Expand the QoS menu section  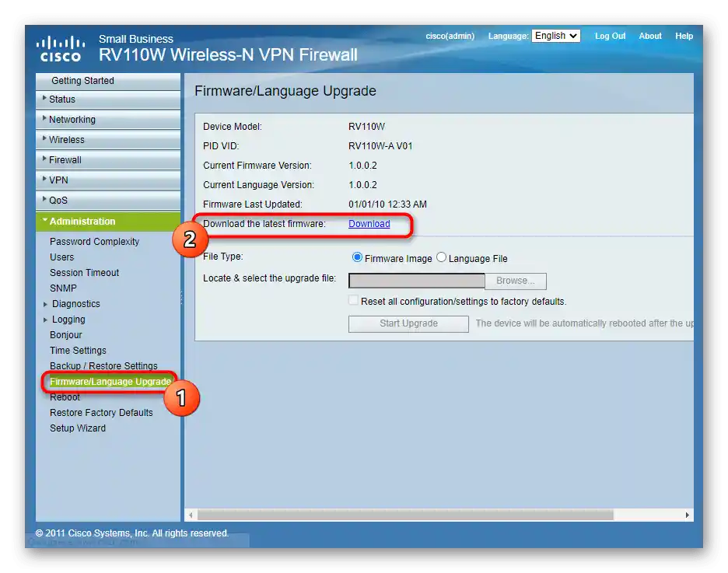click(107, 201)
